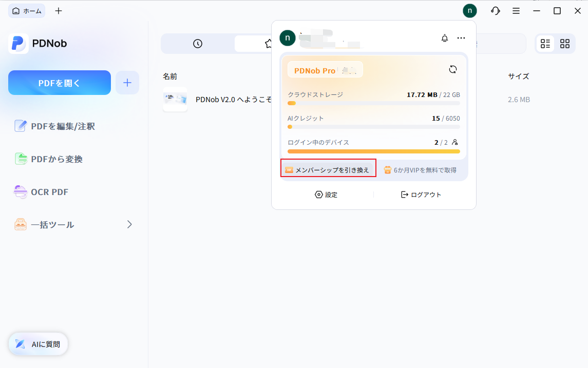Click the ログイン中のデバイス progress bar

point(373,151)
